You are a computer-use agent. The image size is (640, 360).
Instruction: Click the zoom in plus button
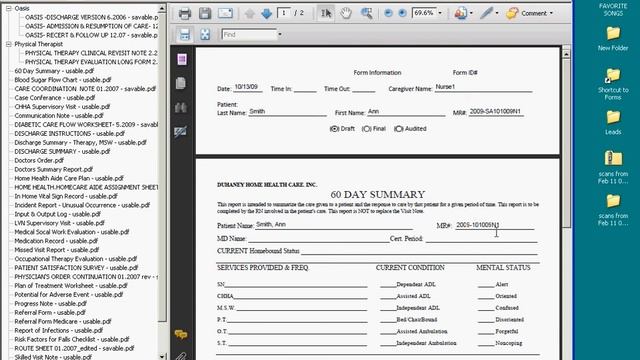click(x=402, y=13)
